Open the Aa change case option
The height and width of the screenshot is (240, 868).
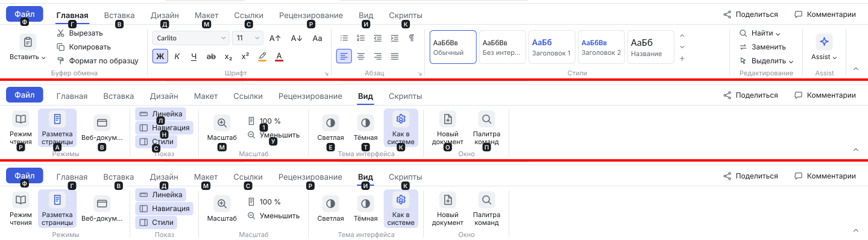[x=318, y=38]
